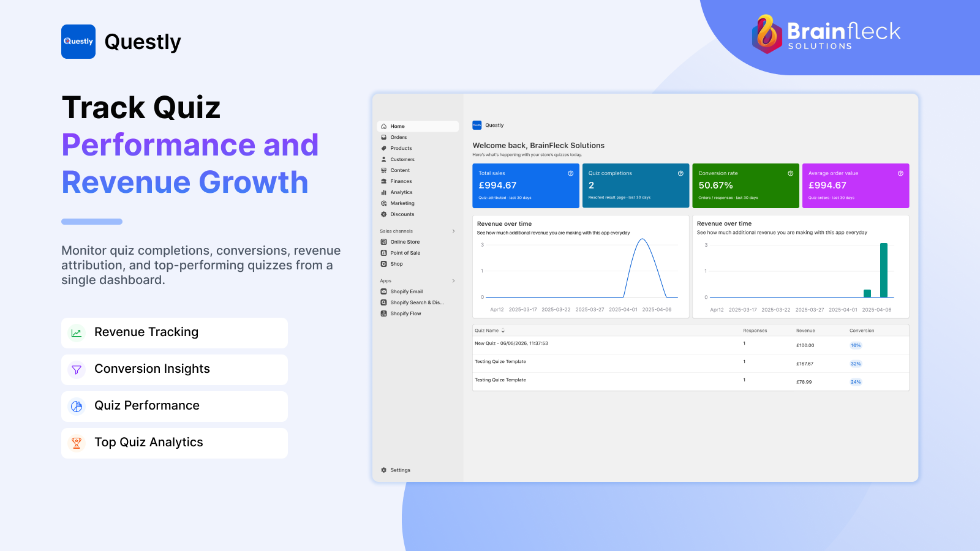Click the peak of the revenue line chart
The width and height of the screenshot is (980, 551).
(643, 239)
